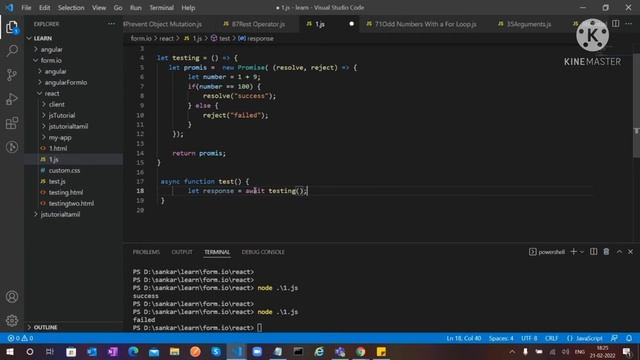The width and height of the screenshot is (640, 360).
Task: Click the editor vertical scrollbar
Action: click(x=636, y=104)
